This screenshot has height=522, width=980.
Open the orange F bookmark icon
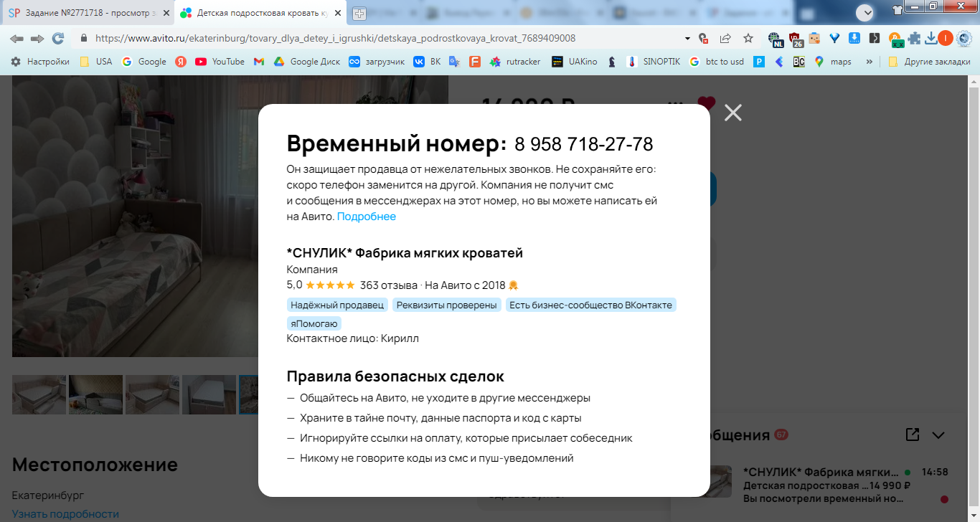pyautogui.click(x=475, y=62)
